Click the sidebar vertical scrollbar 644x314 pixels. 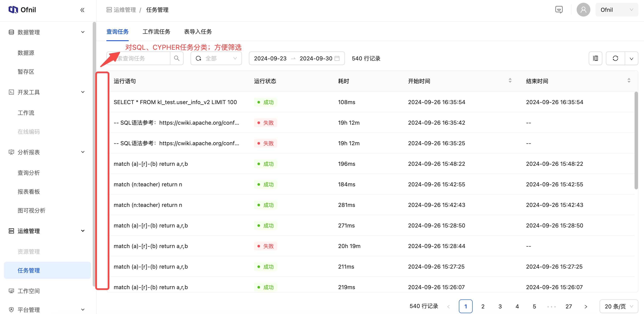(x=94, y=154)
